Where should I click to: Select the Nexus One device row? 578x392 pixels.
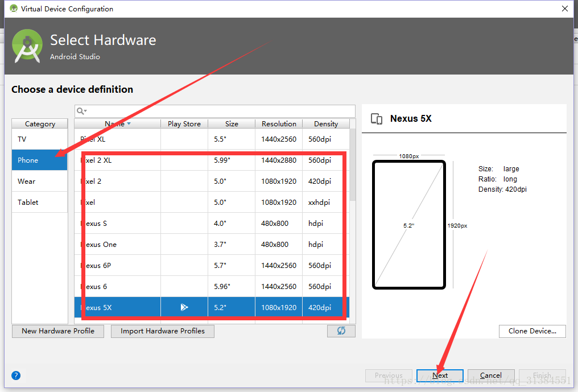212,244
